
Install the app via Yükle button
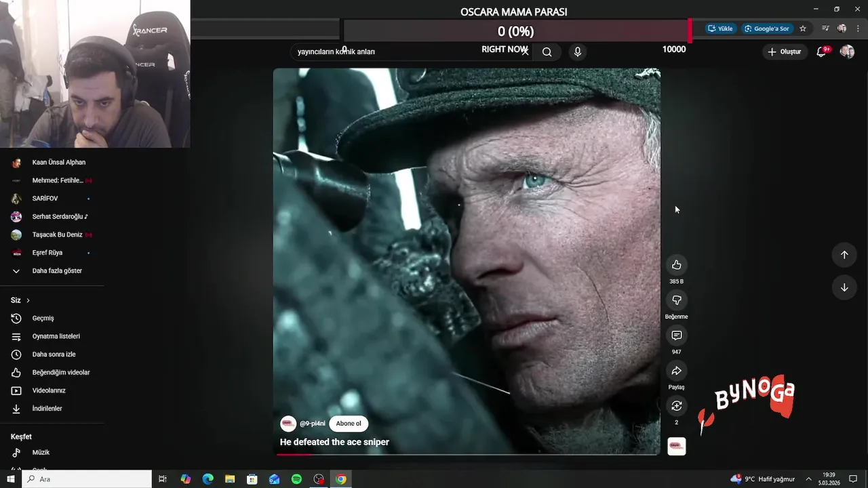point(720,28)
